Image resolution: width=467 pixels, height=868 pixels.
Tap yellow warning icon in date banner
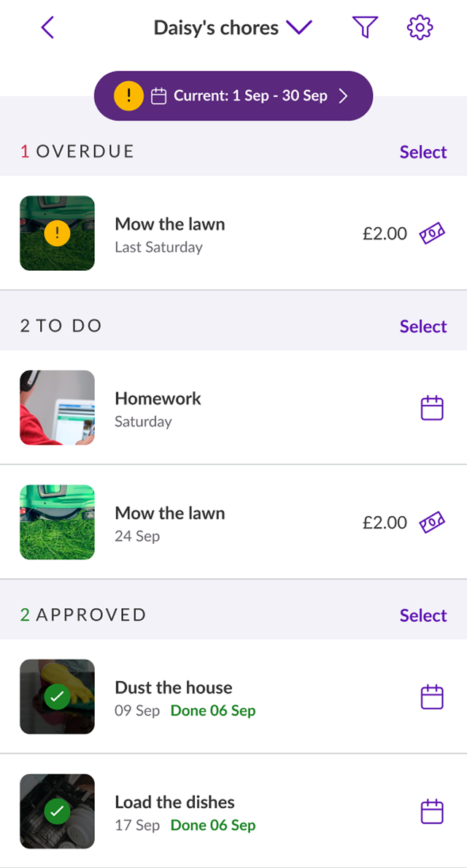[x=128, y=96]
